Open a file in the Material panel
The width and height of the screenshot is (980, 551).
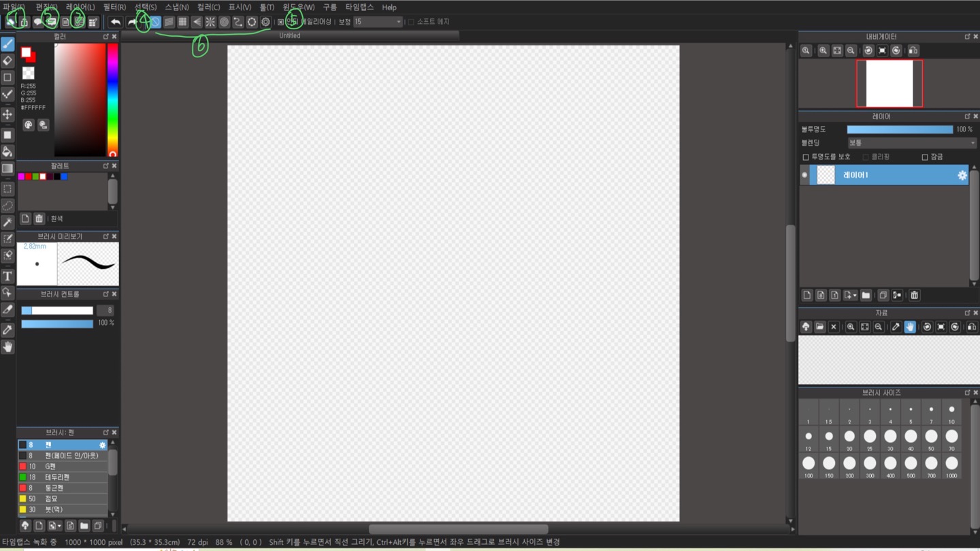(820, 327)
